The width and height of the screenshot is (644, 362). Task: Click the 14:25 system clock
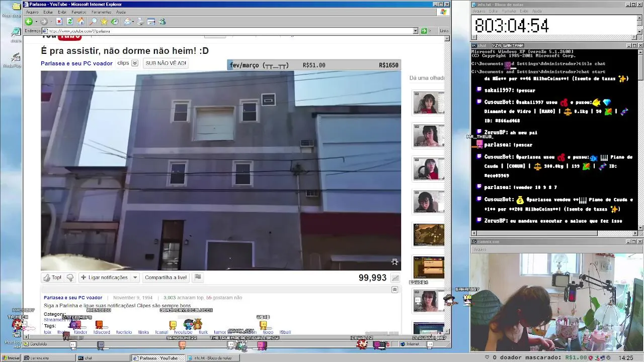pyautogui.click(x=626, y=358)
